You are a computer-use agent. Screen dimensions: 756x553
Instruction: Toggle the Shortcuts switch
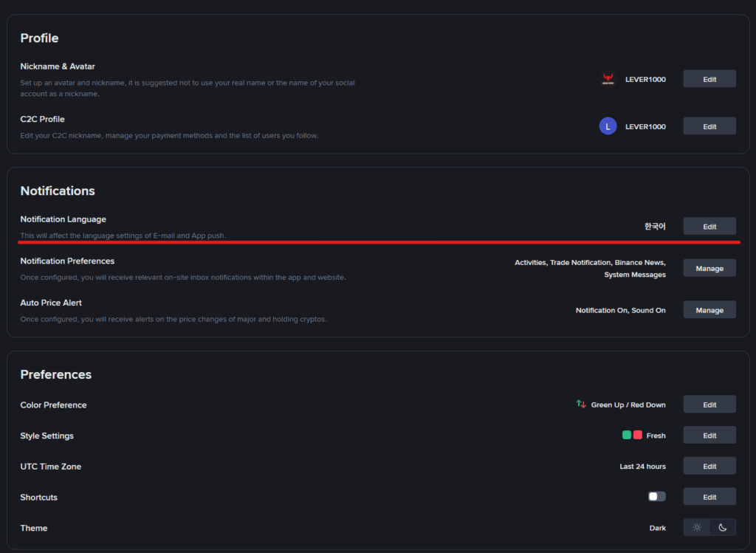656,496
